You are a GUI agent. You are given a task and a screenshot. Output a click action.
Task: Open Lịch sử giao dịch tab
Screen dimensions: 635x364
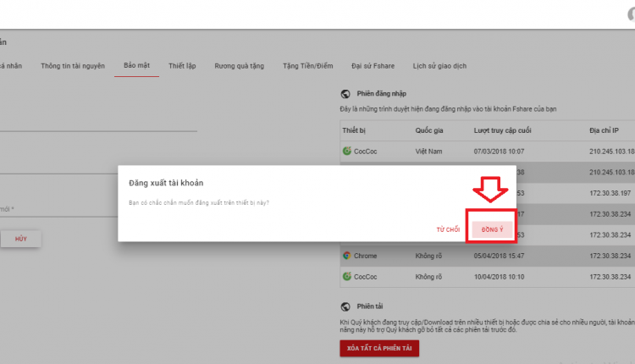[439, 66]
